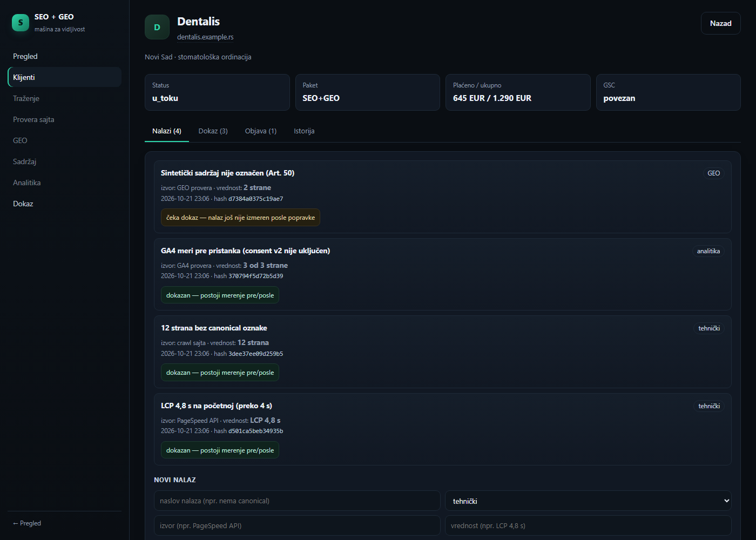
Task: Click the ← Pregled link at bottom
Action: tap(27, 523)
